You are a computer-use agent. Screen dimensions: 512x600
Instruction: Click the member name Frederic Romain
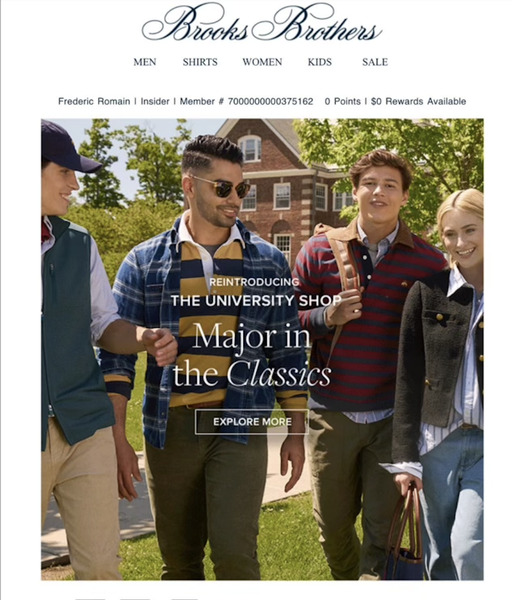coord(94,101)
